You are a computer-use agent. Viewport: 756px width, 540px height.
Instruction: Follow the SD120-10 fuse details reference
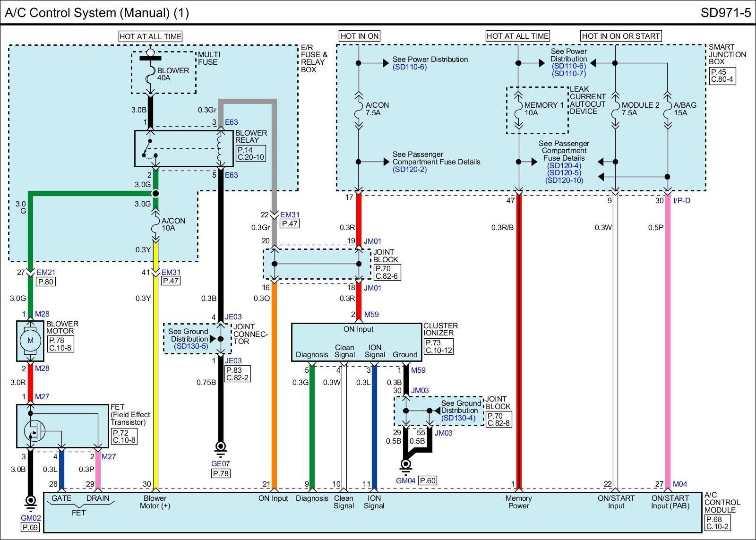(x=564, y=180)
